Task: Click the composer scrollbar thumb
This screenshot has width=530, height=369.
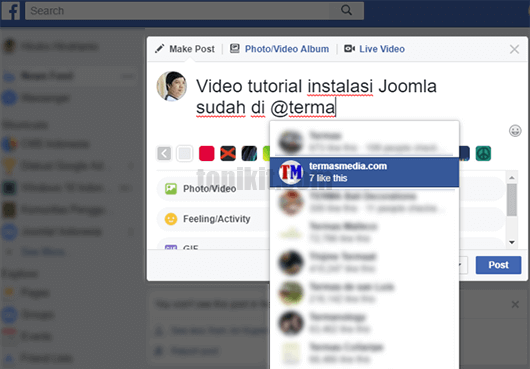Action: (x=512, y=200)
